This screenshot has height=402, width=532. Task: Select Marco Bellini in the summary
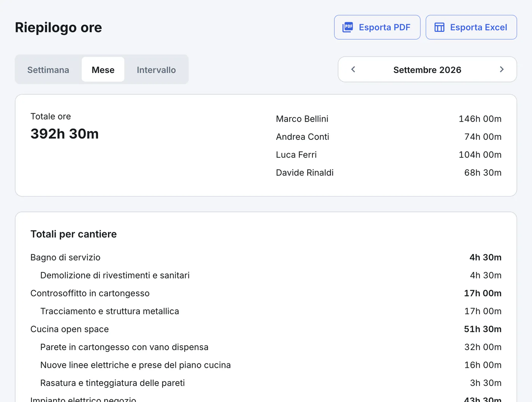[x=302, y=119]
